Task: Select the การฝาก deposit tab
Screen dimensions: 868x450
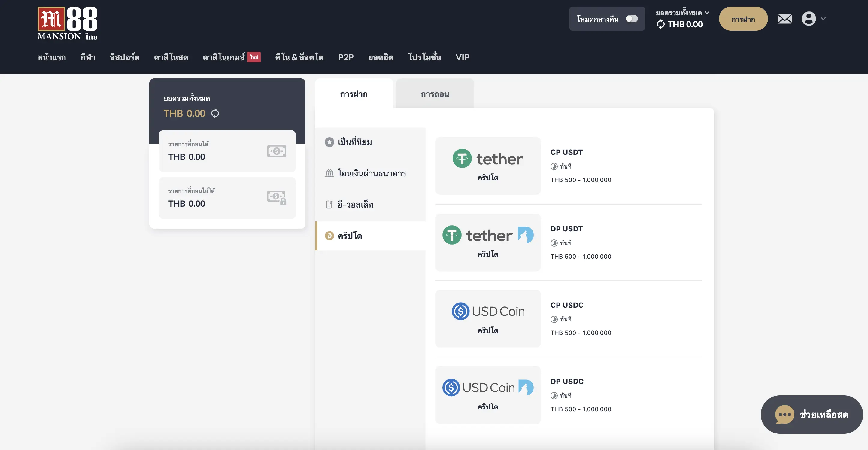Action: coord(354,94)
